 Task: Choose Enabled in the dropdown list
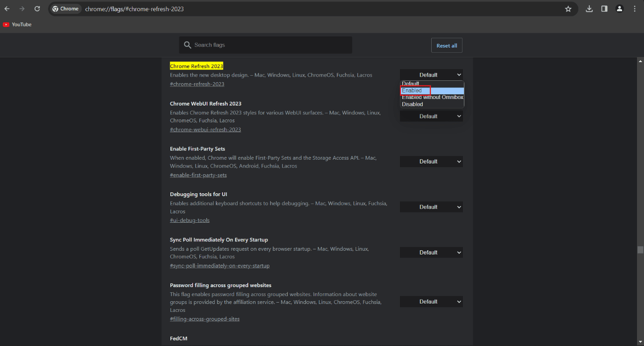pos(432,91)
